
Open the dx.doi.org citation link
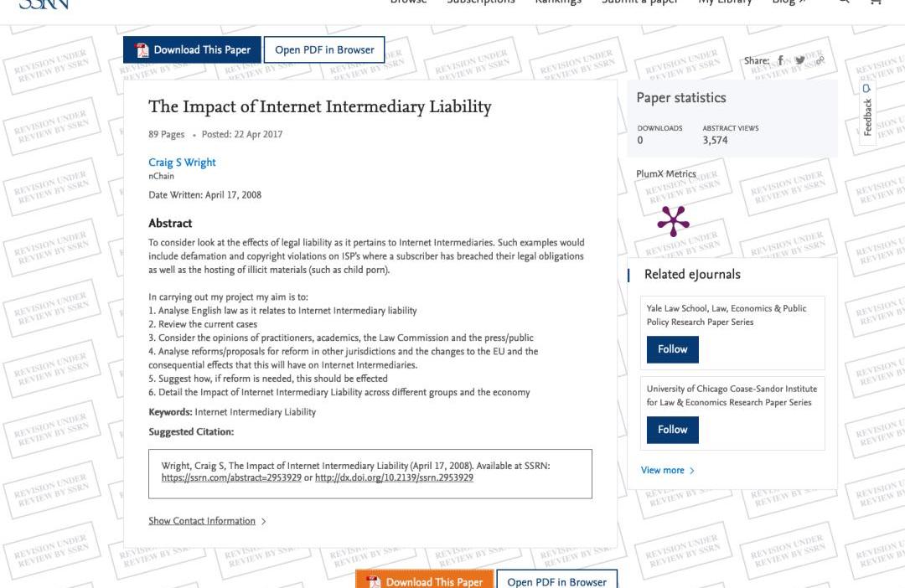click(394, 478)
